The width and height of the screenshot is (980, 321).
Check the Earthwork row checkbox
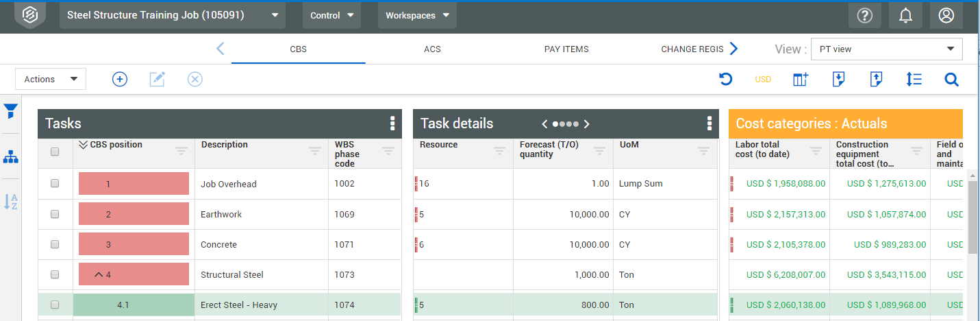click(55, 214)
